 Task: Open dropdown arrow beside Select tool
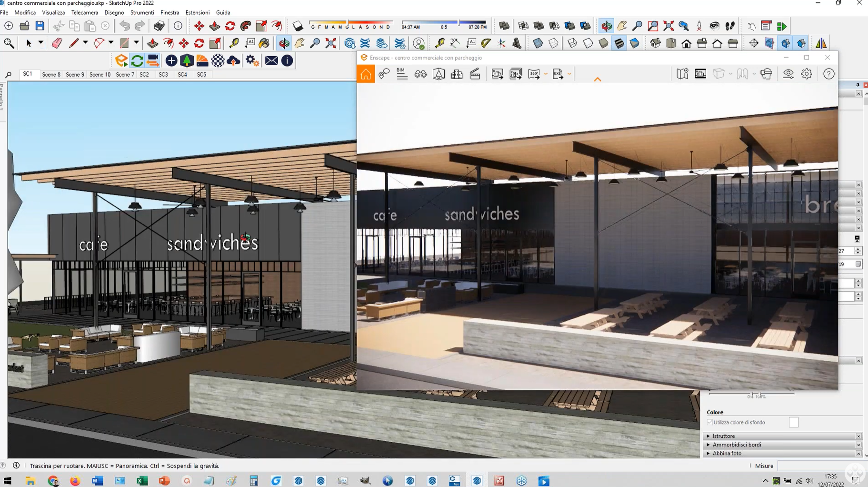click(x=40, y=43)
